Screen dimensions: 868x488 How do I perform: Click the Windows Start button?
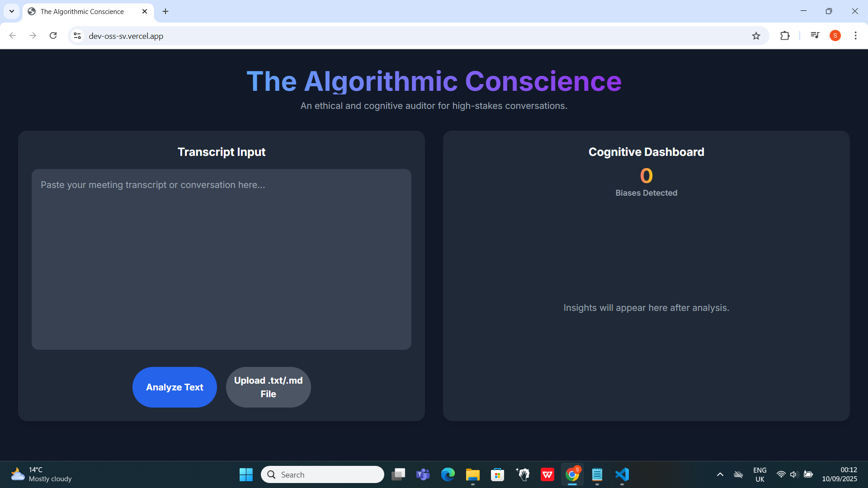point(246,474)
